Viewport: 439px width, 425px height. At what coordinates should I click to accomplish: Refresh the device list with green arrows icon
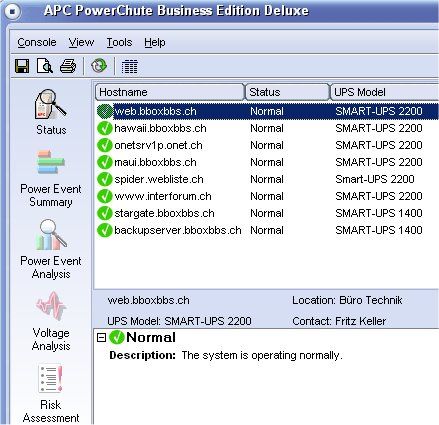(x=99, y=66)
